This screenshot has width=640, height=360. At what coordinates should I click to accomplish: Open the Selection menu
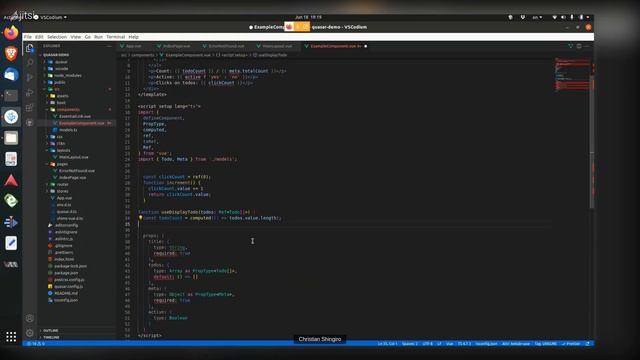(x=57, y=37)
